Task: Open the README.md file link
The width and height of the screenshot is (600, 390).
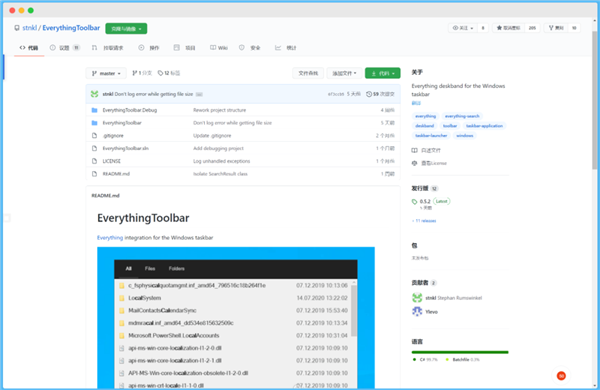Action: [116, 174]
